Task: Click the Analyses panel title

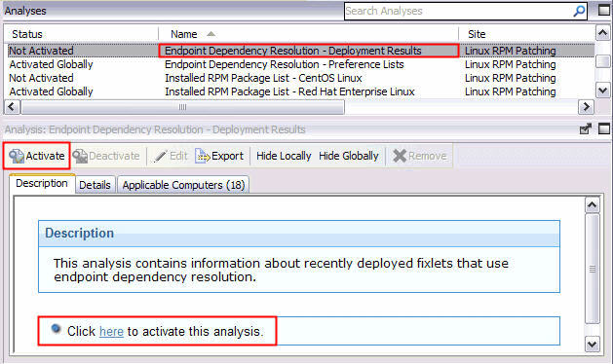Action: [x=25, y=11]
